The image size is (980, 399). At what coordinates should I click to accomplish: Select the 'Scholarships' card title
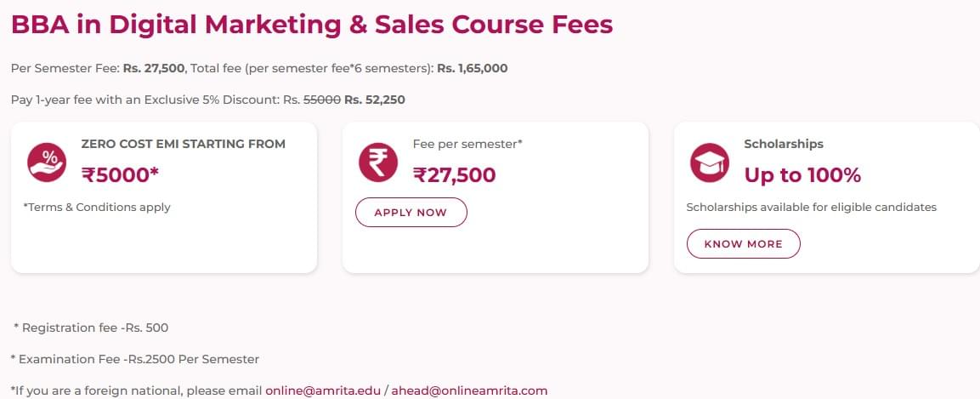(783, 144)
